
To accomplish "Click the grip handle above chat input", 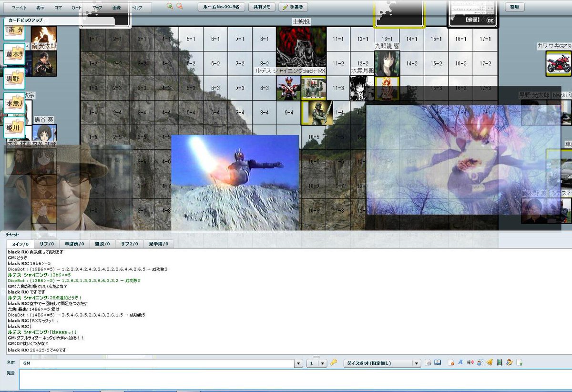I will pyautogui.click(x=316, y=357).
